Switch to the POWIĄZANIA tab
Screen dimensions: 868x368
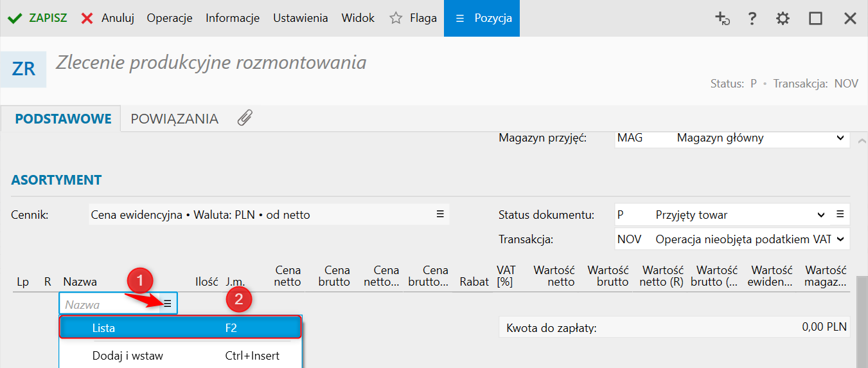tap(174, 119)
